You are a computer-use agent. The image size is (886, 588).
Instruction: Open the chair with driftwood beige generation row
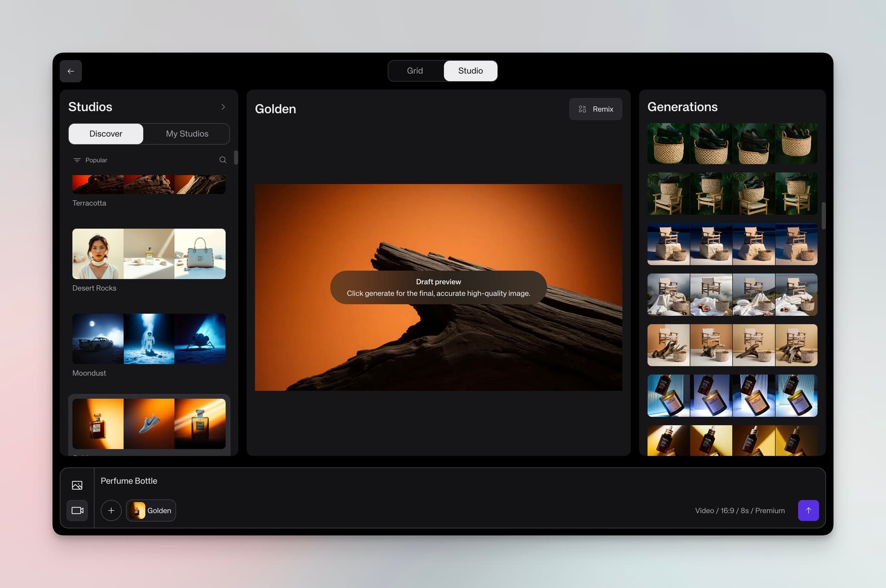tap(732, 345)
